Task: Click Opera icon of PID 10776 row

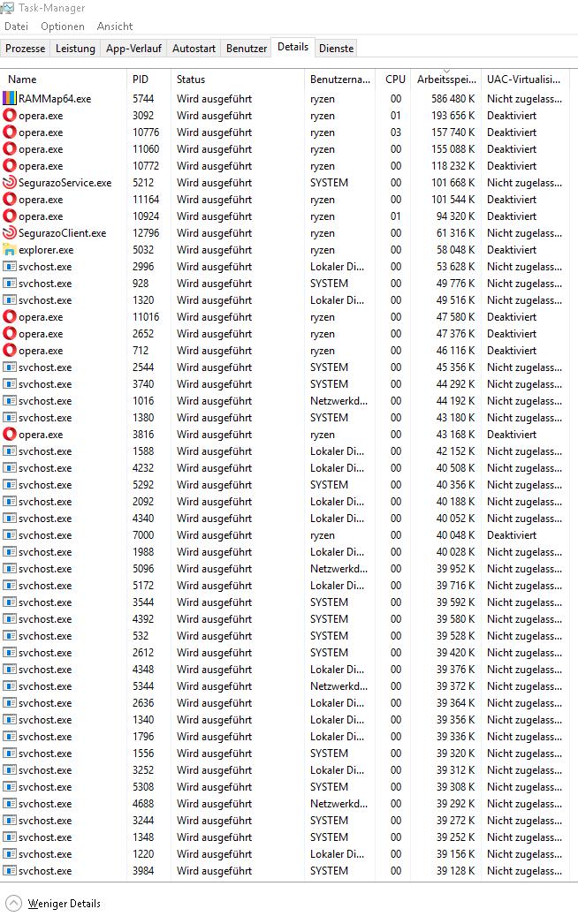Action: pyautogui.click(x=10, y=132)
